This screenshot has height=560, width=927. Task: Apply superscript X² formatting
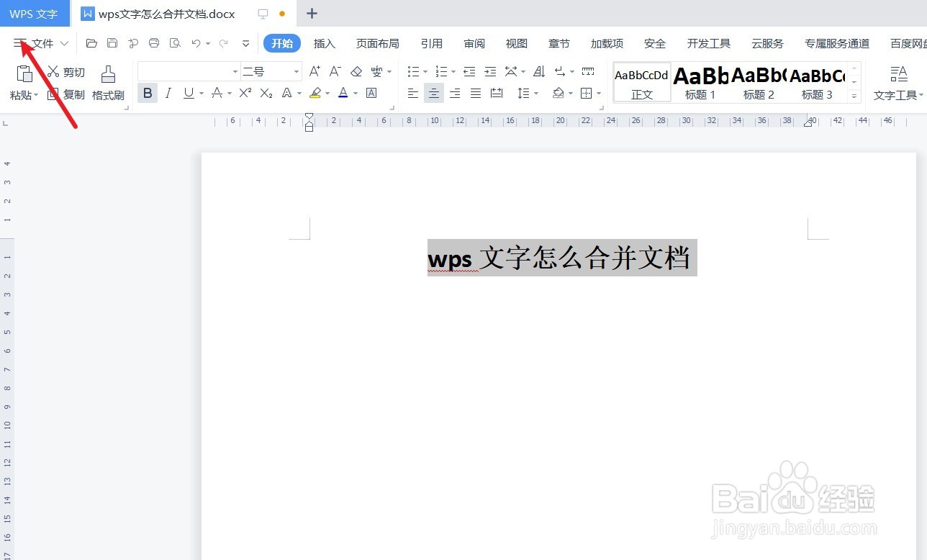pyautogui.click(x=245, y=93)
